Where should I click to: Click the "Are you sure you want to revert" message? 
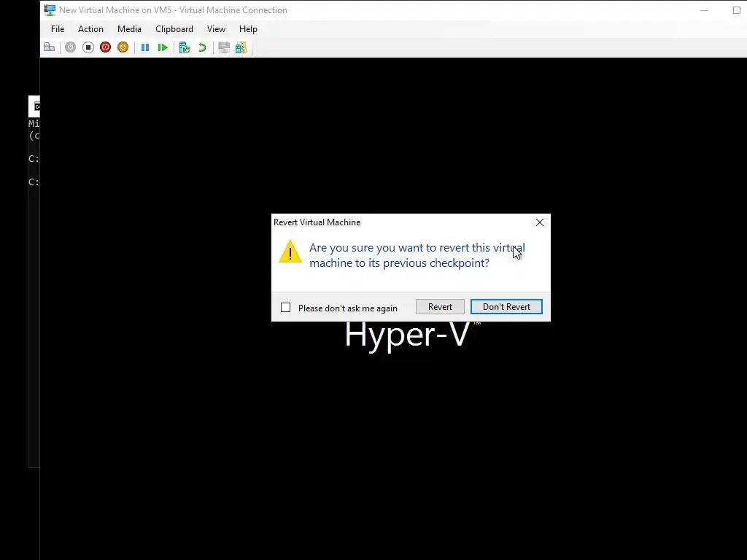[x=417, y=255]
